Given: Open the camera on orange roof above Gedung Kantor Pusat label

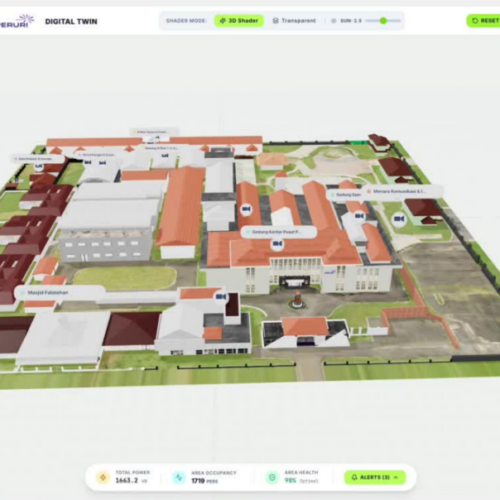Looking at the screenshot, I should point(246,209).
